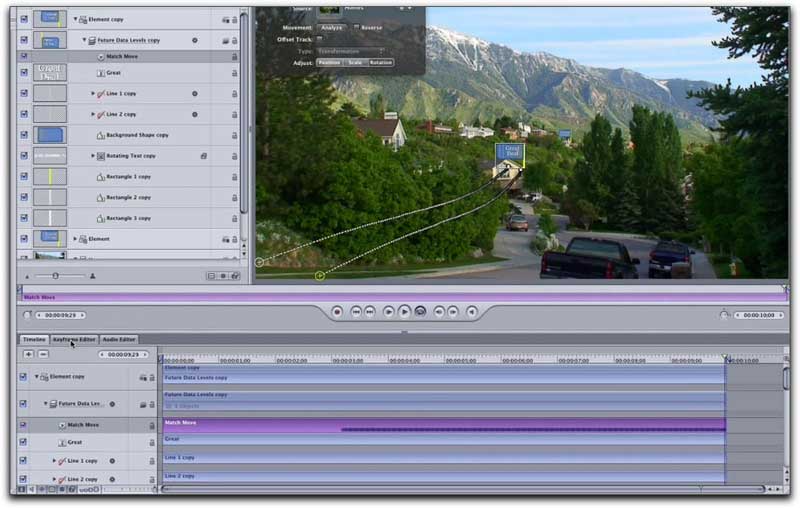Toggle visibility checkbox for Great text layer
This screenshot has width=800, height=508.
coord(24,72)
